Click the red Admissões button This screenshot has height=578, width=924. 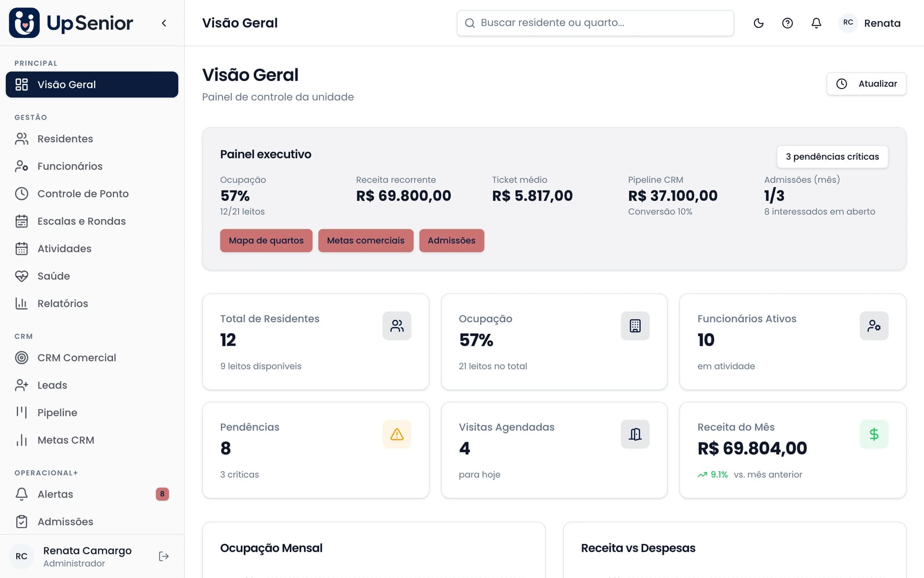[451, 240]
